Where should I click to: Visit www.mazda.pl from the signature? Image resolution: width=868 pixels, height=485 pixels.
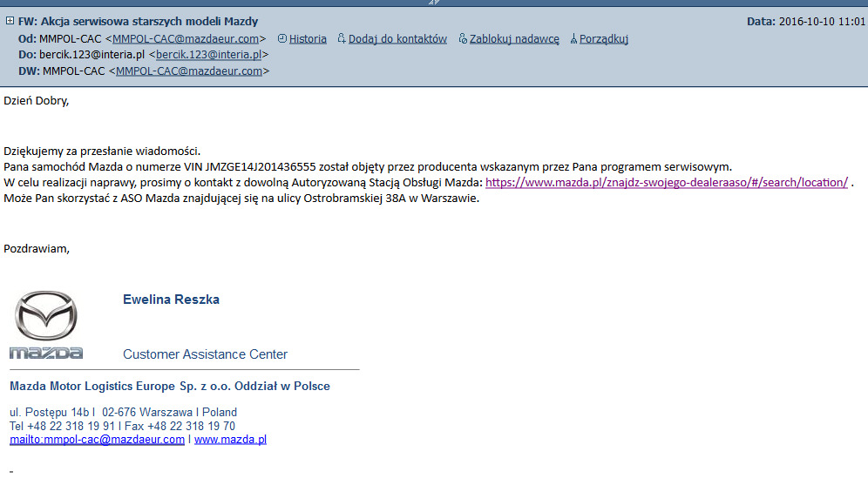pyautogui.click(x=230, y=440)
